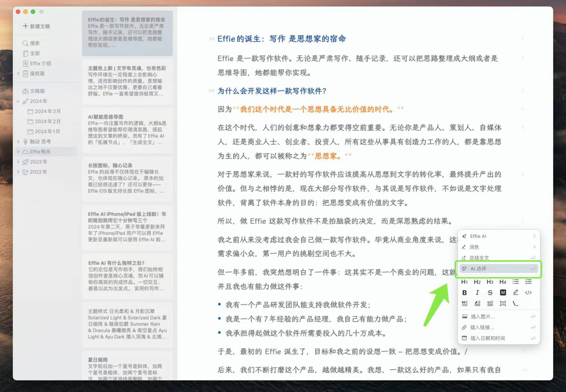Insert a bulleted list
Viewport: 566px width, 392px height.
point(516,282)
